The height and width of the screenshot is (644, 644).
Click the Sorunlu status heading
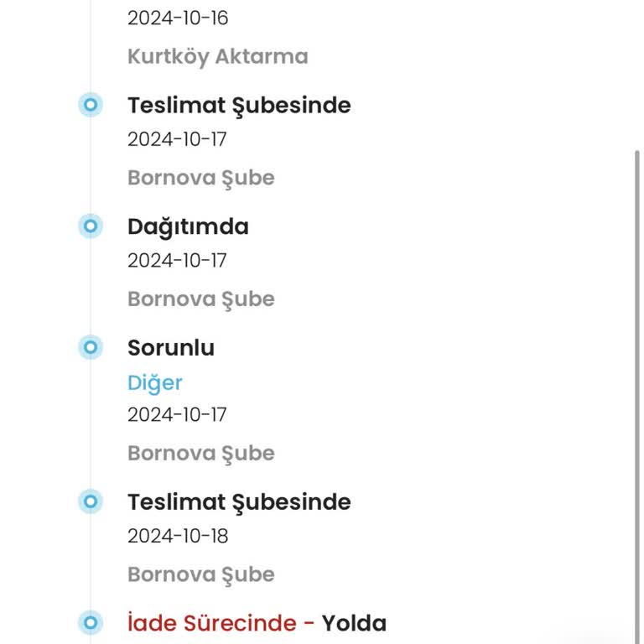(x=171, y=347)
